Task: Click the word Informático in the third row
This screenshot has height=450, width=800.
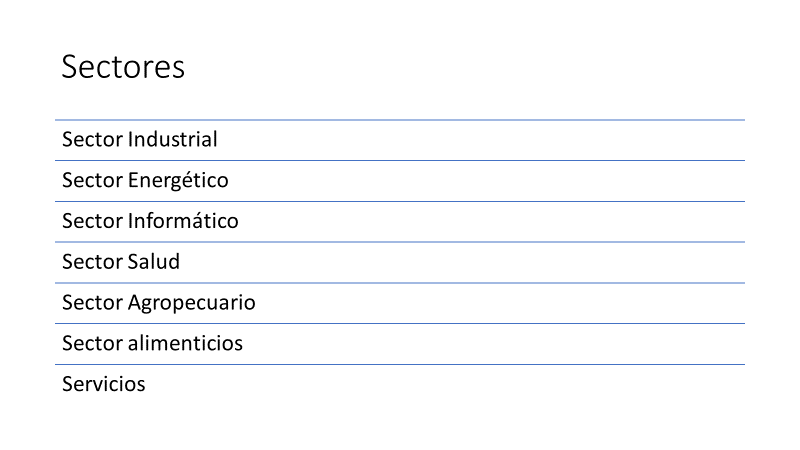Action: (184, 221)
